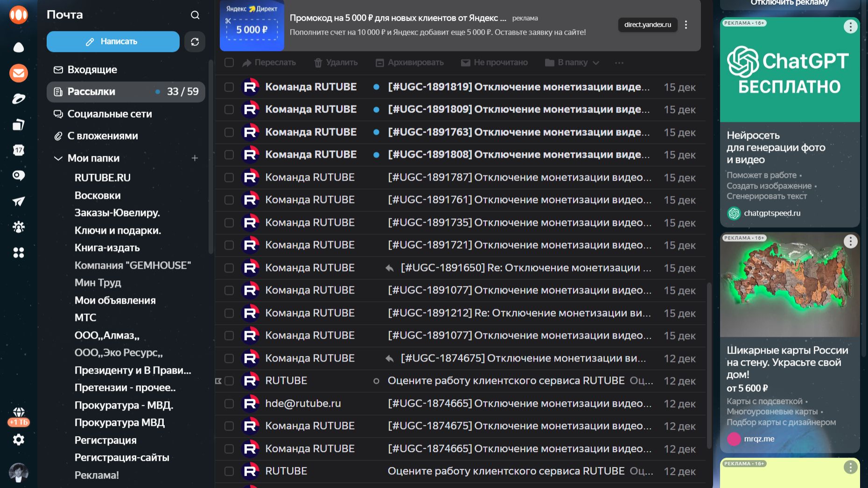
Task: Open the stacked documents icon in sidebar
Action: [19, 125]
